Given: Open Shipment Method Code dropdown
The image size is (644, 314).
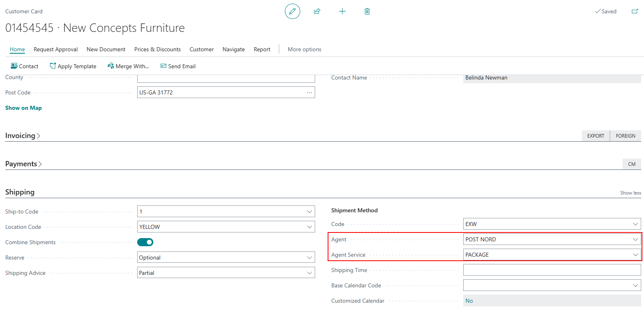Looking at the screenshot, I should pyautogui.click(x=636, y=224).
